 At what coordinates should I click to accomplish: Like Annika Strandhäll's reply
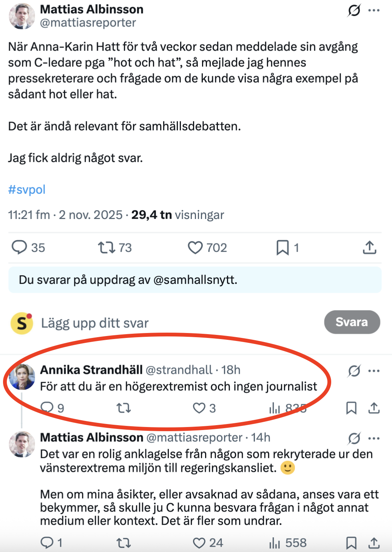[199, 408]
